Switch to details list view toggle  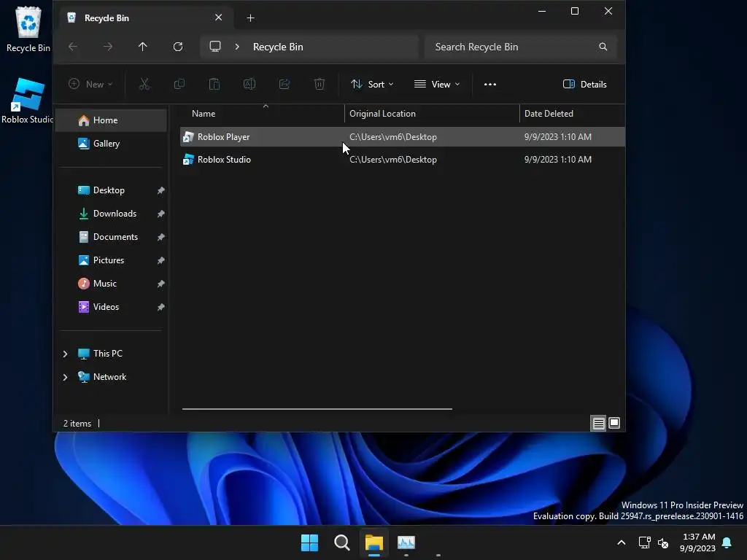(x=599, y=423)
